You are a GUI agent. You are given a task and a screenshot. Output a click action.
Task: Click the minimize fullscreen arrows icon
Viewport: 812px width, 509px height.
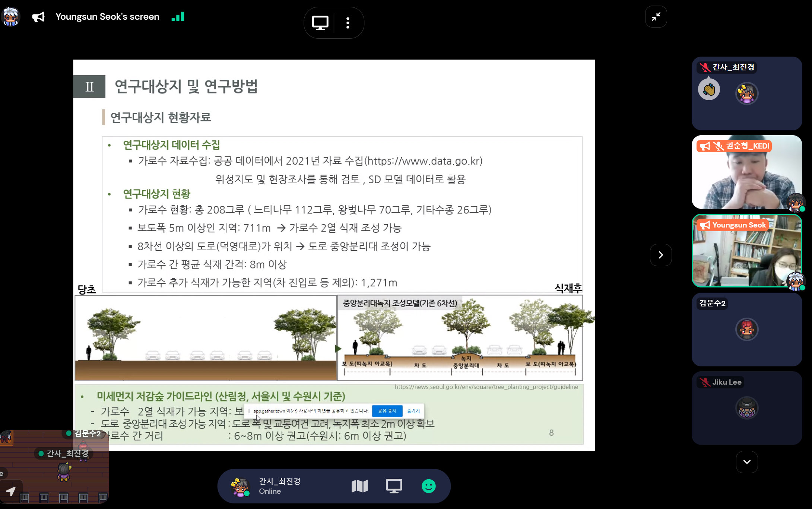(x=656, y=17)
